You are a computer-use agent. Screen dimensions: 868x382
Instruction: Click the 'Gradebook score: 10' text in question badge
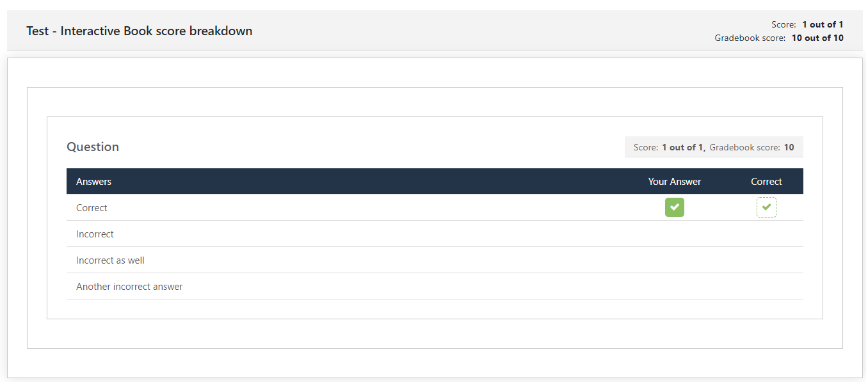coord(751,147)
